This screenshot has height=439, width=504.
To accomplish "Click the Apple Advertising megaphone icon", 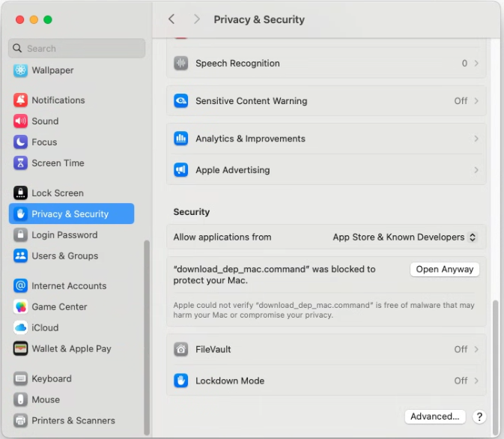I will pyautogui.click(x=181, y=170).
